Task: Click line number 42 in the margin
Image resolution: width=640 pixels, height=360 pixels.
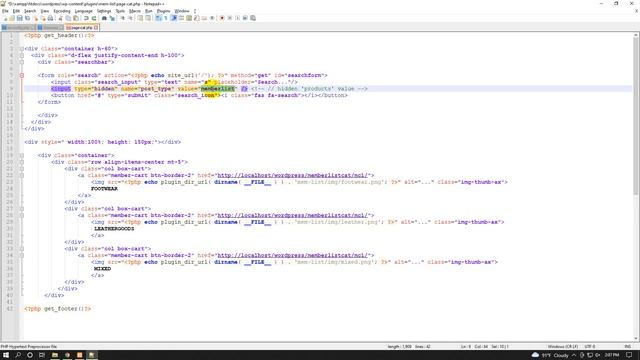Action: click(10, 309)
